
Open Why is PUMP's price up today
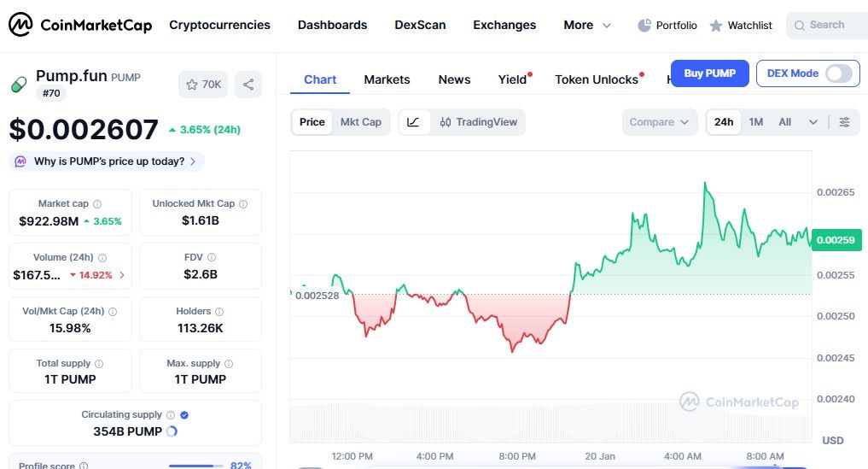(107, 161)
